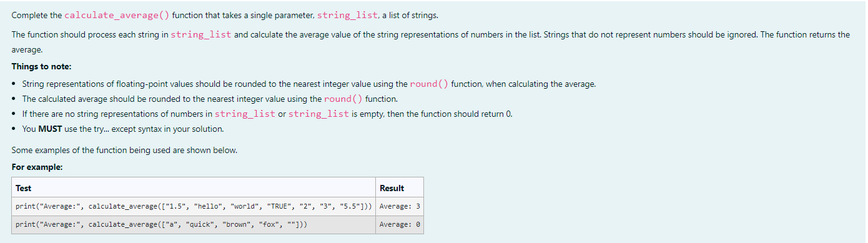Click the bold MUST word
Screen dimensions: 868x243
pos(50,129)
